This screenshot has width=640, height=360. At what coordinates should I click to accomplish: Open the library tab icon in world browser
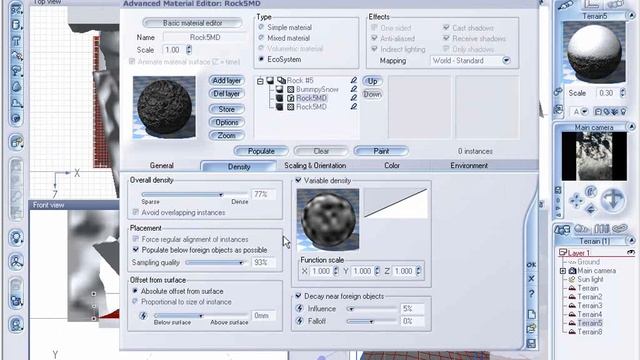coord(602,229)
